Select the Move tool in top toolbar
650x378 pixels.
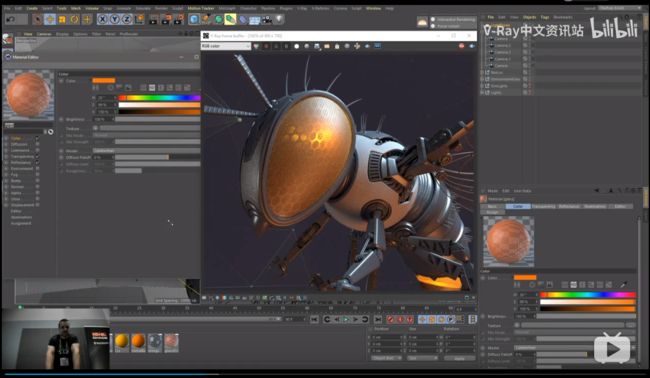tap(50, 19)
